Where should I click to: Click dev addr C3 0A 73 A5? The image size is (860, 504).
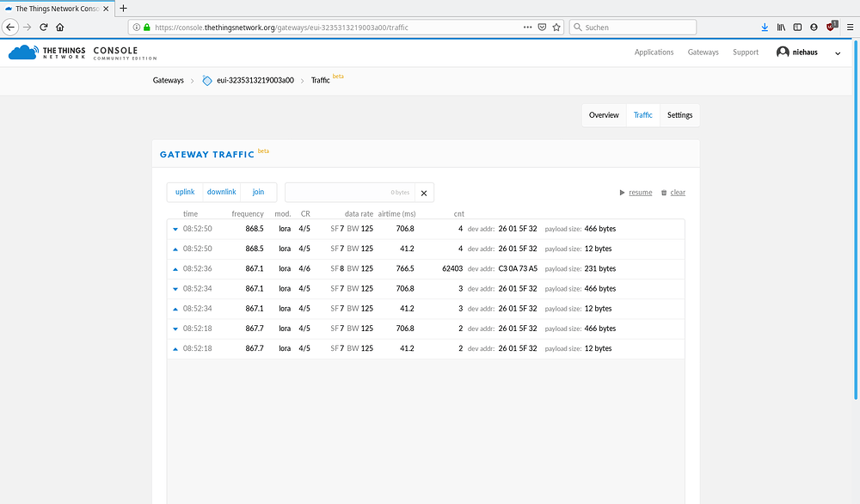(517, 268)
